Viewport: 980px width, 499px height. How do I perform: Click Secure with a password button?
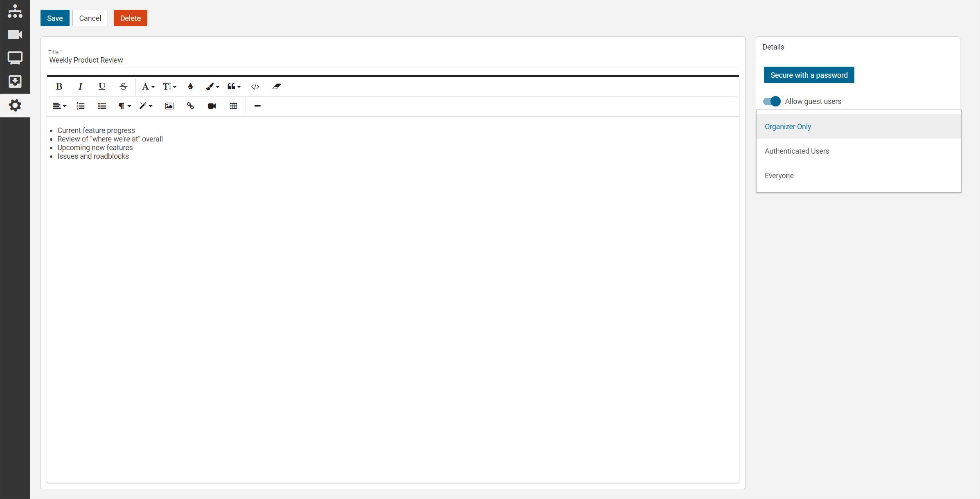(809, 75)
